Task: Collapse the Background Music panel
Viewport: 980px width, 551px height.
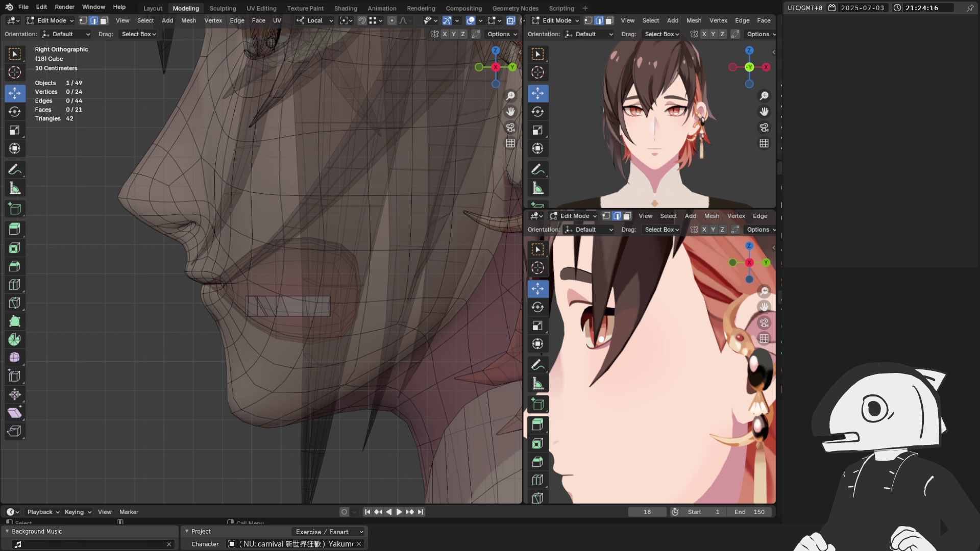Action: [7, 532]
